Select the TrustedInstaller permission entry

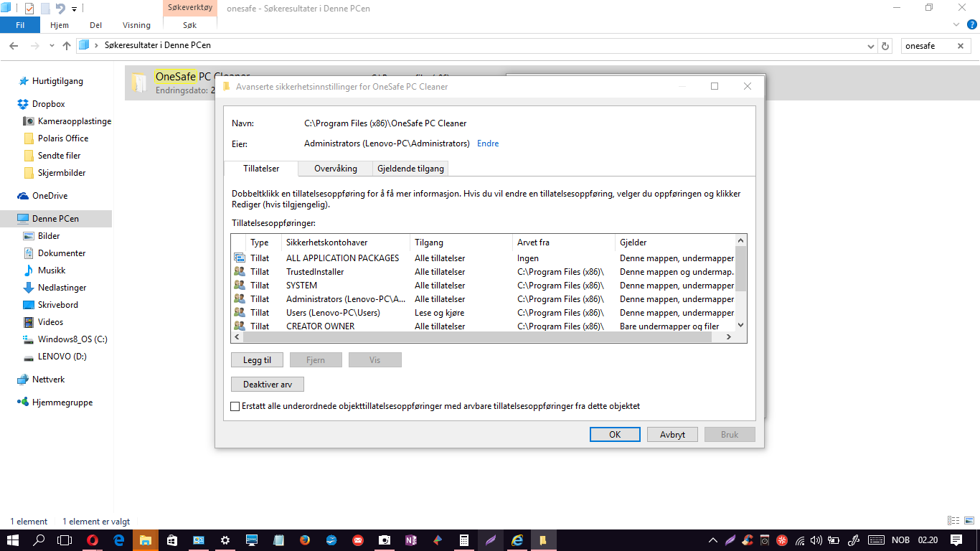484,272
